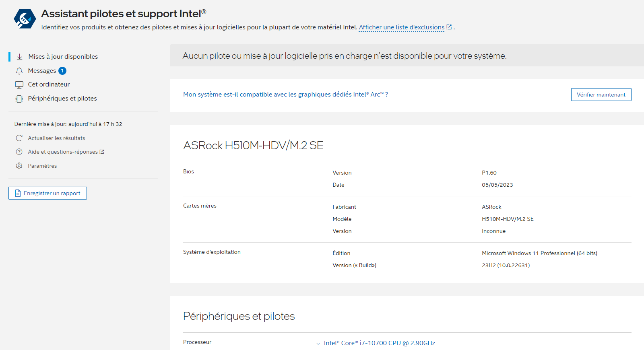Click the Système d'exploitation row label
This screenshot has width=644, height=350.
tap(212, 252)
